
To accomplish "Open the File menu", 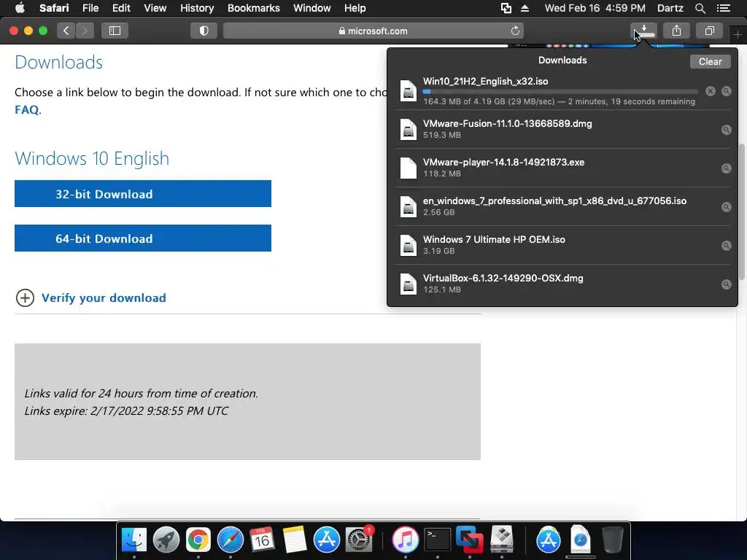I will [x=90, y=8].
